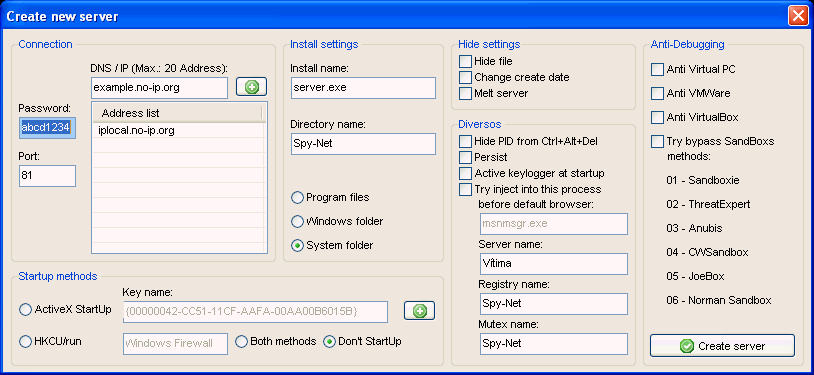This screenshot has height=375, width=814.
Task: Check the Anti VirtualBox option
Action: 657,117
